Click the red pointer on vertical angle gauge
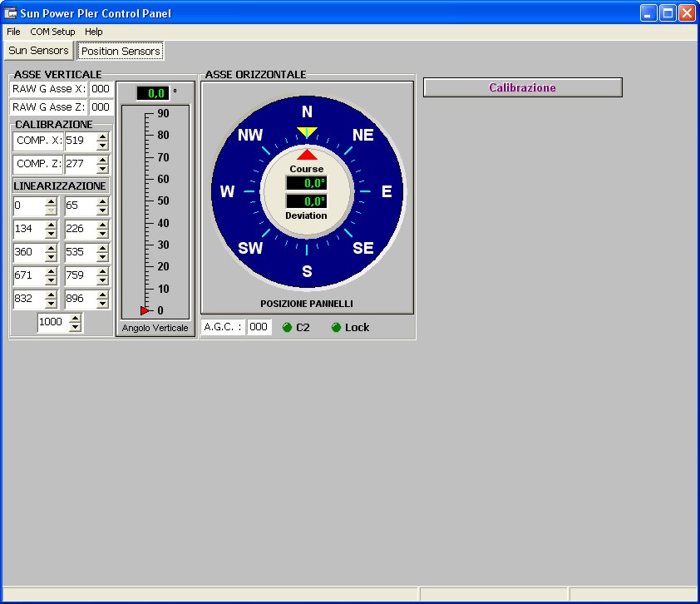This screenshot has width=700, height=604. (x=145, y=310)
